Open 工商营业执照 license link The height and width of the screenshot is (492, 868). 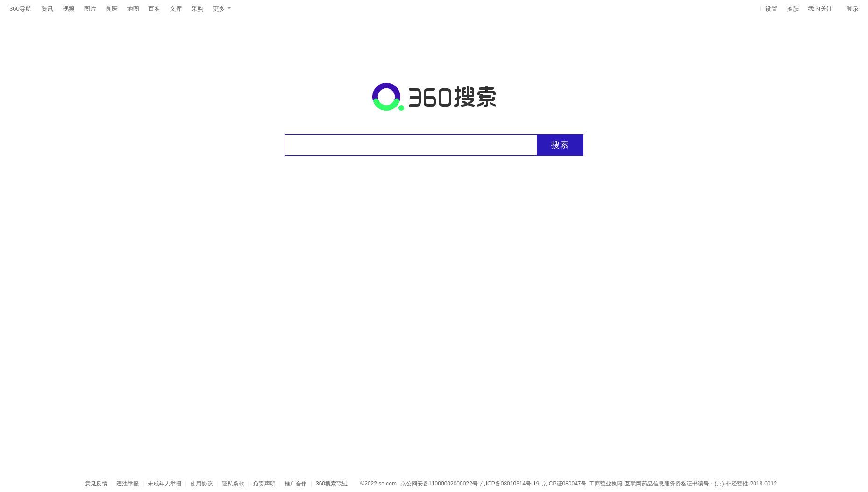[x=605, y=484]
